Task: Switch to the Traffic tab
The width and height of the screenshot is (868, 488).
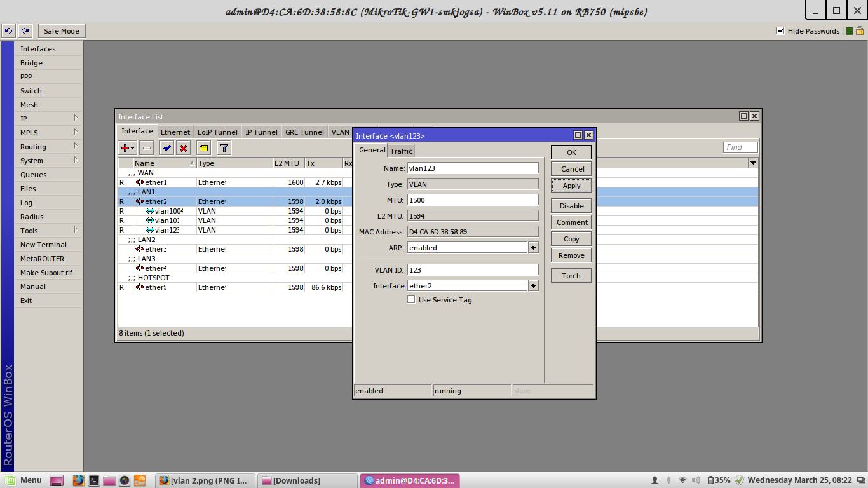Action: 401,151
